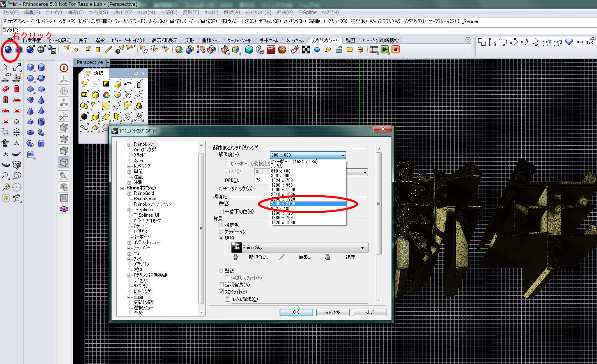597x364 pixels.
Task: Click the tree panel scroll-down arrow
Action: pos(202,312)
